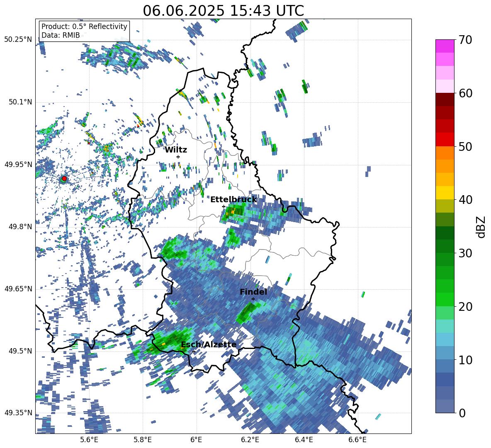Click the 5.6°E longitude label
The width and height of the screenshot is (491, 448).
(89, 440)
